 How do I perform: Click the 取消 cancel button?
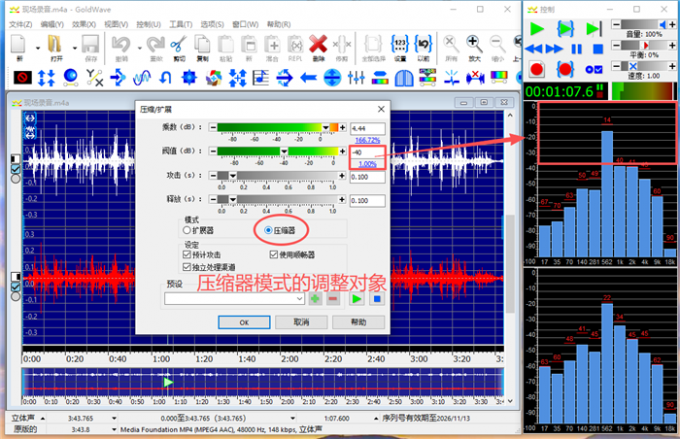point(301,322)
